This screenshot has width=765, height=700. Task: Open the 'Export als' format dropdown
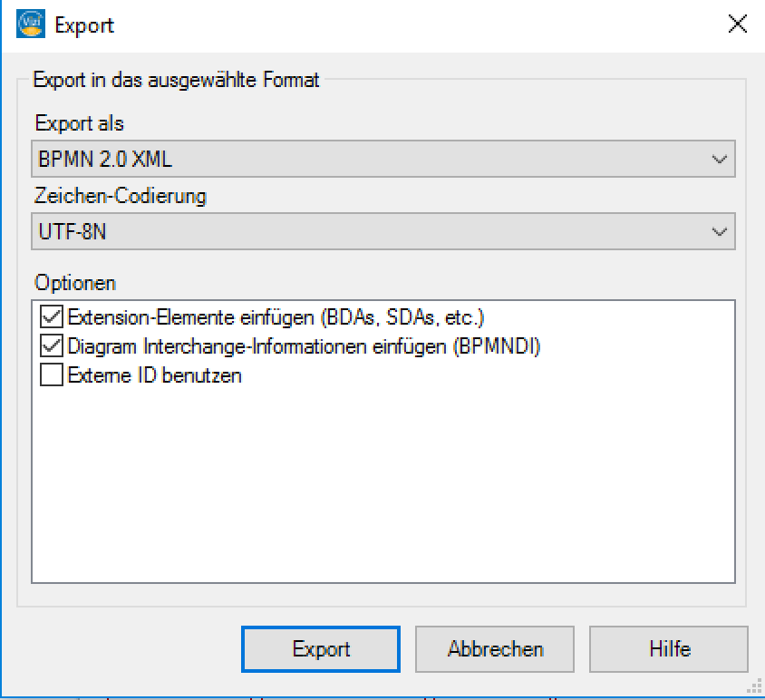click(383, 160)
